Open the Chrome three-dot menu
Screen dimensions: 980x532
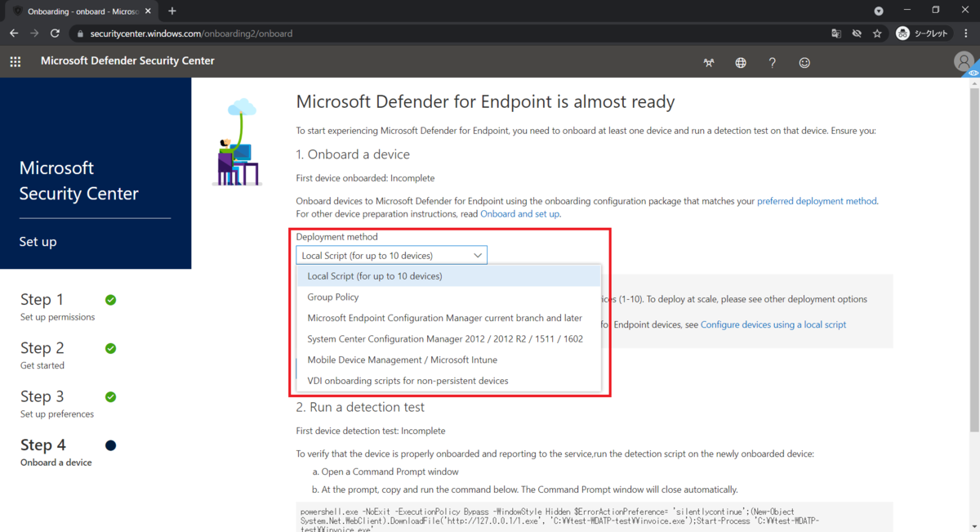click(966, 34)
